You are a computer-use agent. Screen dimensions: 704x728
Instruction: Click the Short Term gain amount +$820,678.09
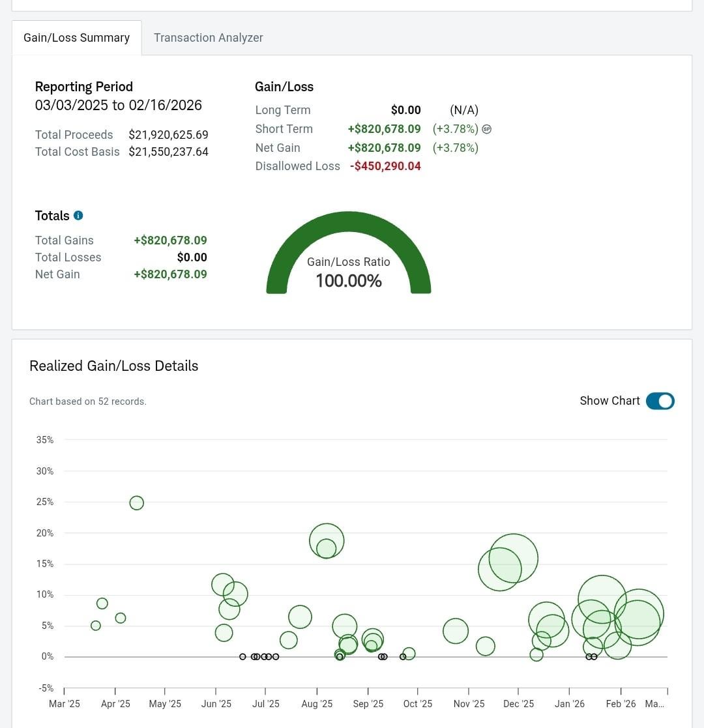[384, 129]
